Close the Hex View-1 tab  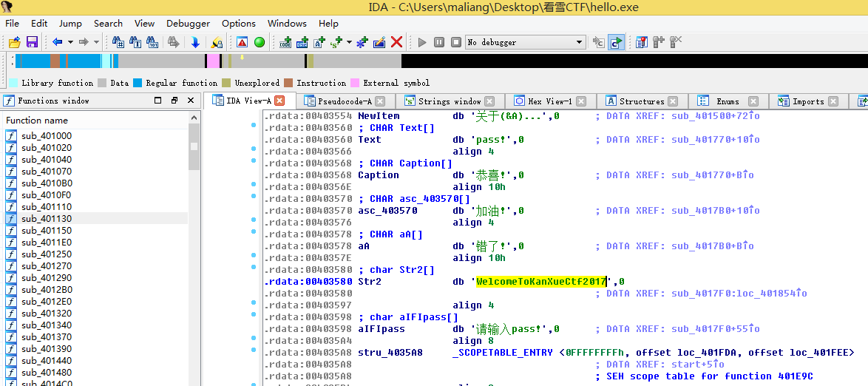(581, 101)
